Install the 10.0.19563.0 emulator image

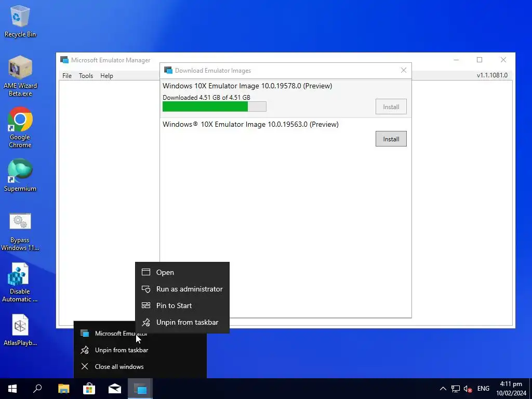pyautogui.click(x=391, y=139)
